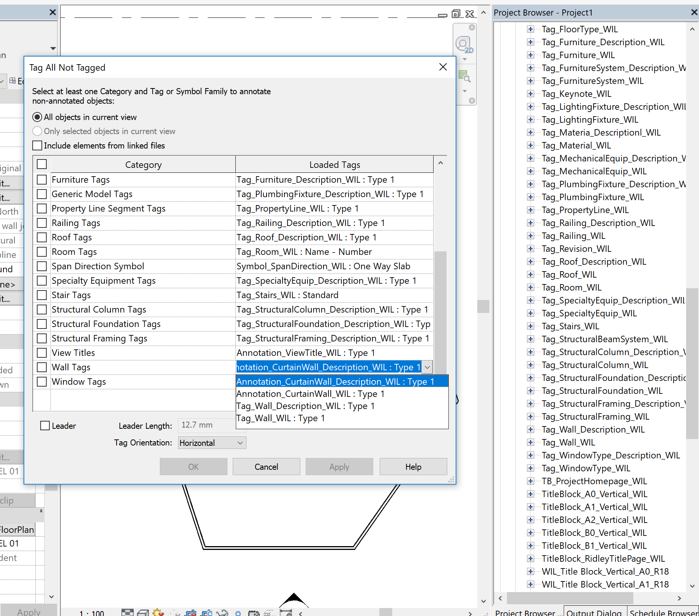
Task: Choose Tag_Wall_WIL : Type 1 from list
Action: tap(342, 418)
